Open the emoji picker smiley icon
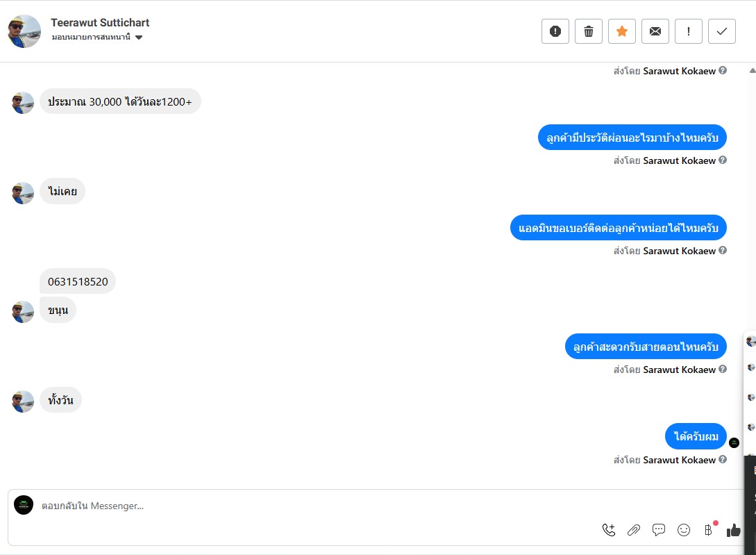 pyautogui.click(x=684, y=530)
